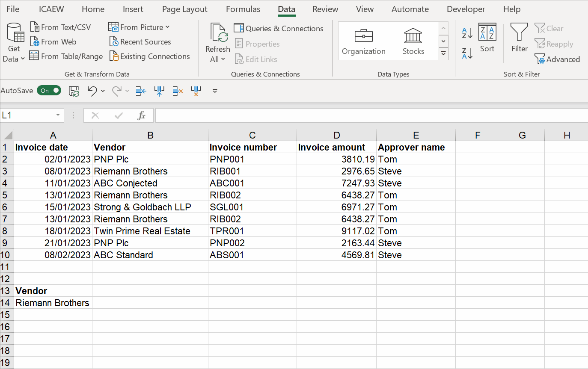Open the Name Box dropdown arrow
Viewport: 588px width, 369px height.
58,115
